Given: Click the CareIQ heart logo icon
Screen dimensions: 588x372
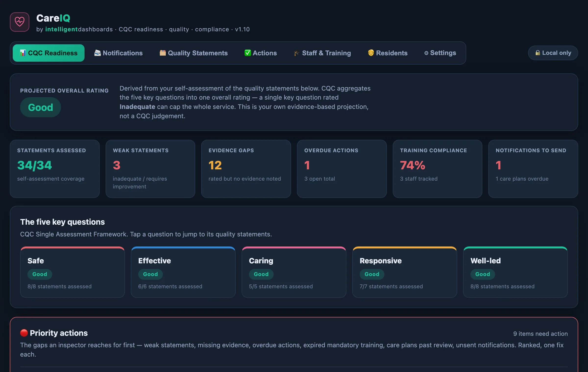Looking at the screenshot, I should click(20, 22).
